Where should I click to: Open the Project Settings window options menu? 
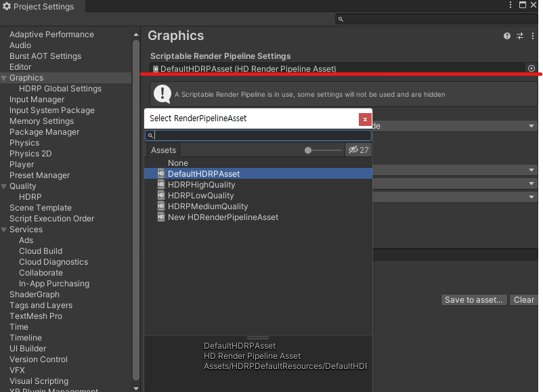[x=511, y=5]
